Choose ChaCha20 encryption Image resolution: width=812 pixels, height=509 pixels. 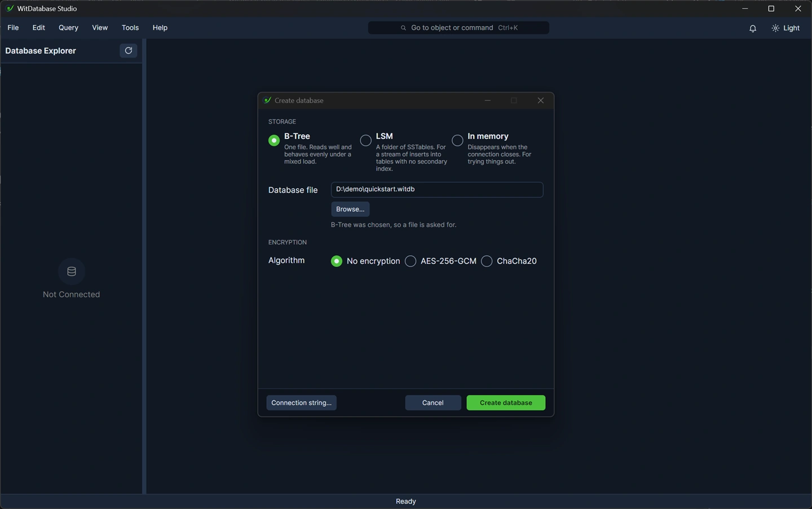[x=487, y=261]
